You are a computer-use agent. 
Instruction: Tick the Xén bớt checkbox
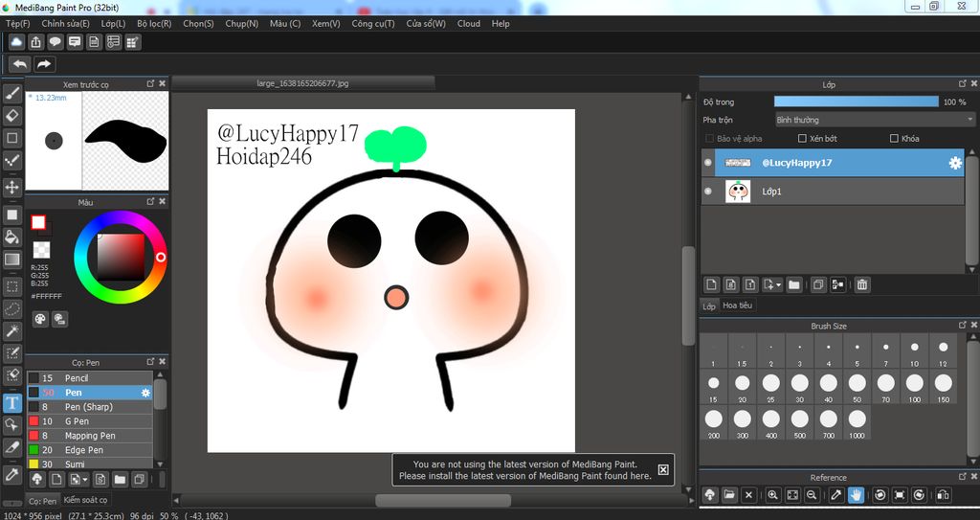[x=802, y=138]
